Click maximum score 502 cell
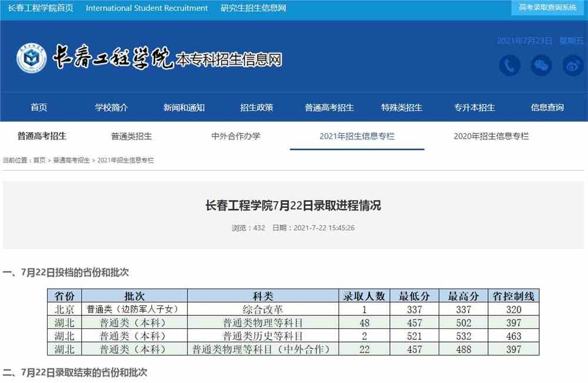 pyautogui.click(x=463, y=322)
